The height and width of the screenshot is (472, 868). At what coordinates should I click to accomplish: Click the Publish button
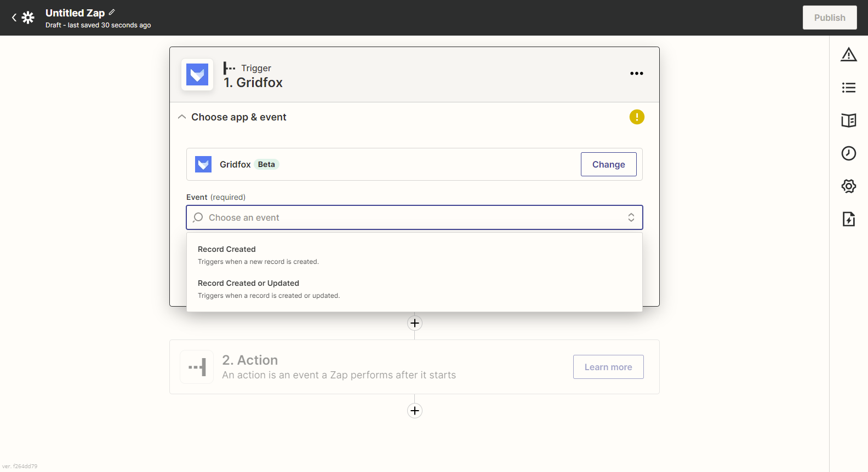tap(829, 18)
